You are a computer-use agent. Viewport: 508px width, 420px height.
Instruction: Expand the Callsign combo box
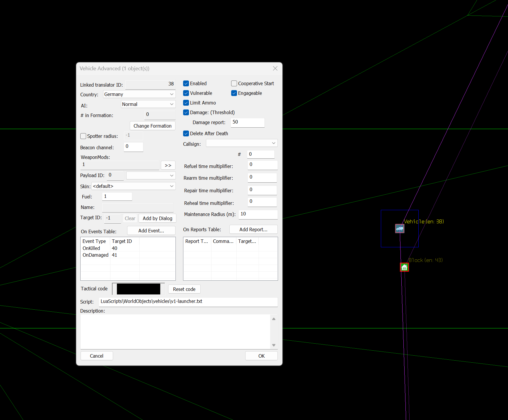(241, 143)
